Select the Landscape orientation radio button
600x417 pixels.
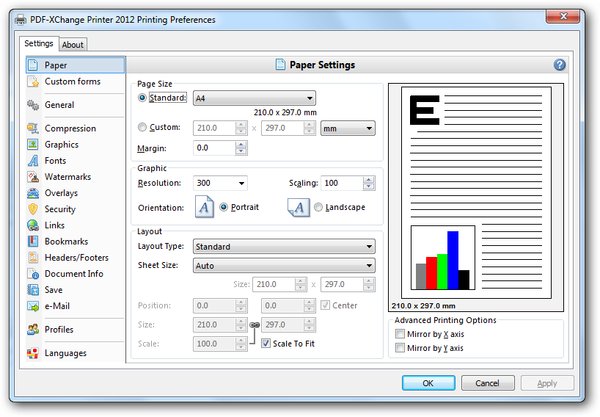(319, 207)
